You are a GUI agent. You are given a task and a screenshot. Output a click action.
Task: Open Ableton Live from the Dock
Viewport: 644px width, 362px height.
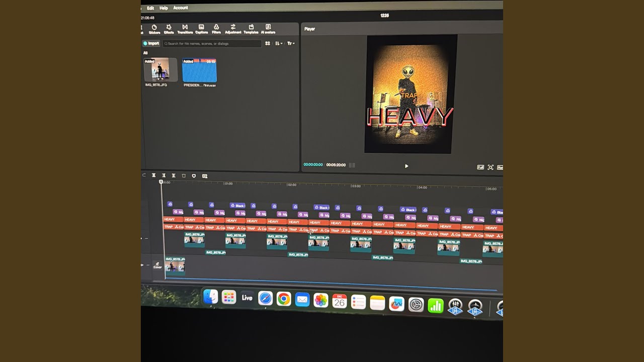247,298
